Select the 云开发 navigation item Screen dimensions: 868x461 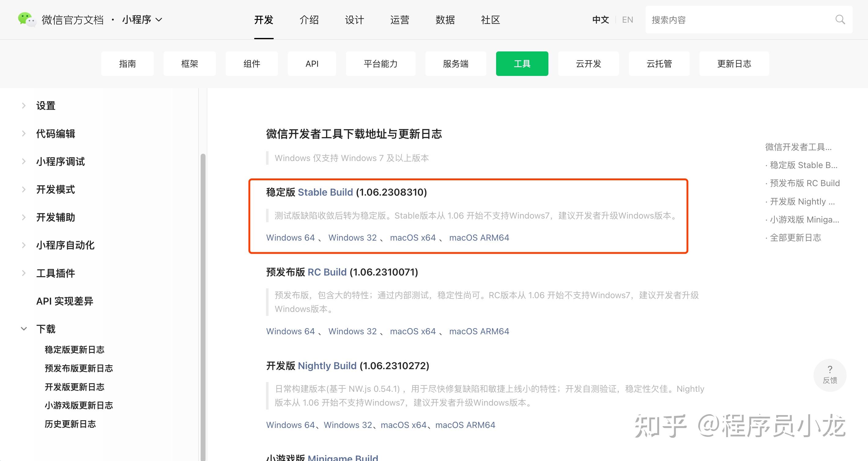tap(589, 63)
